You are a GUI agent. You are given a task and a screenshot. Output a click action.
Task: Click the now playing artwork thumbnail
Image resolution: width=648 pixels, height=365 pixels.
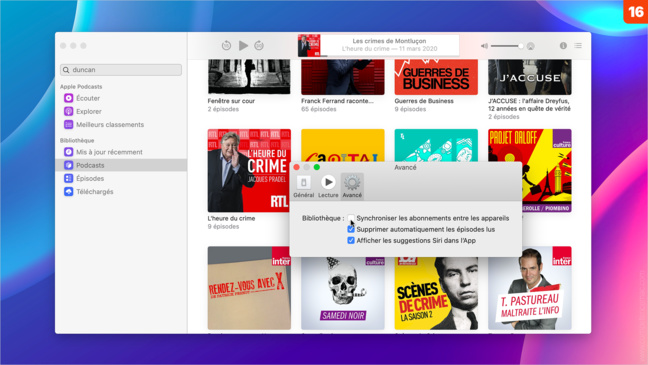309,45
